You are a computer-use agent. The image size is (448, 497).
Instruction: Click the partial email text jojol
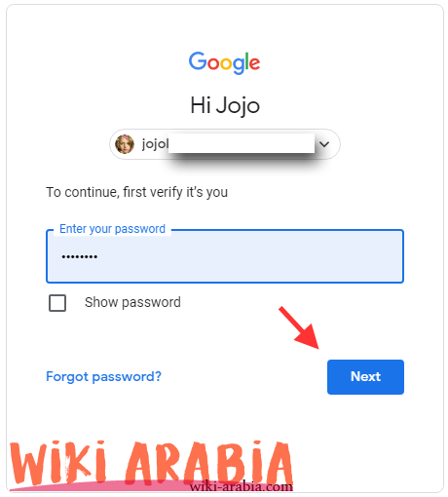155,143
